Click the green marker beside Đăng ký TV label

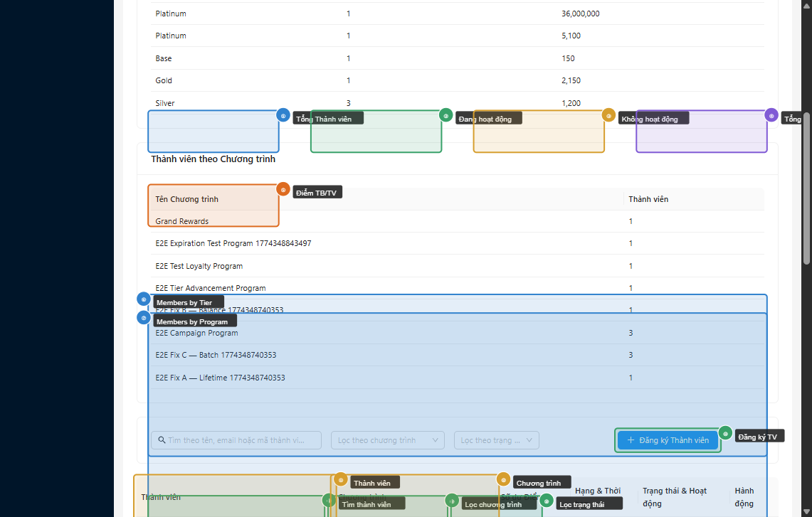point(725,433)
